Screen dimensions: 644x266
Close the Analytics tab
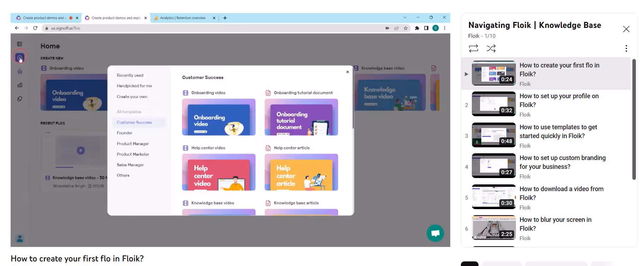click(214, 18)
